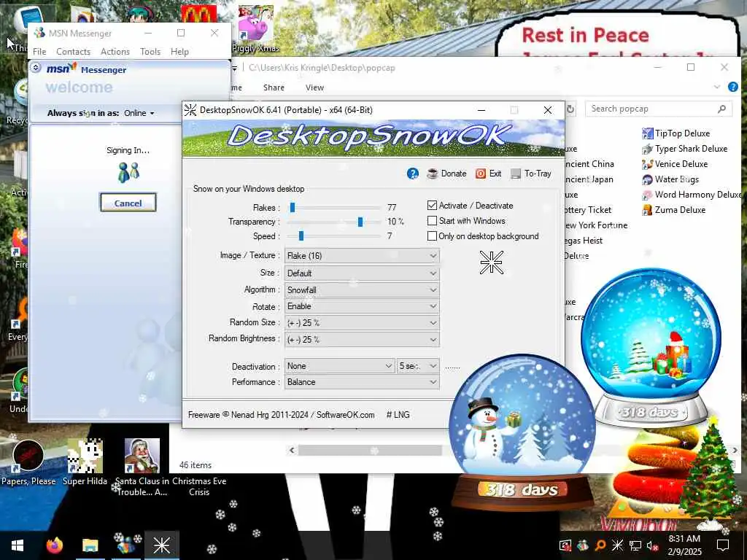This screenshot has width=747, height=560.
Task: Click the Typer Shark Deluxe file icon
Action: pyautogui.click(x=648, y=149)
